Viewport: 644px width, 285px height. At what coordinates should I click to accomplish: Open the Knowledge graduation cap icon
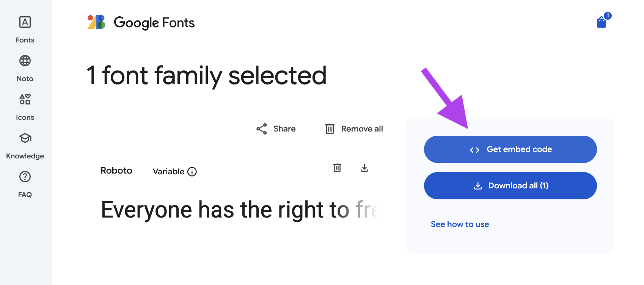(25, 138)
